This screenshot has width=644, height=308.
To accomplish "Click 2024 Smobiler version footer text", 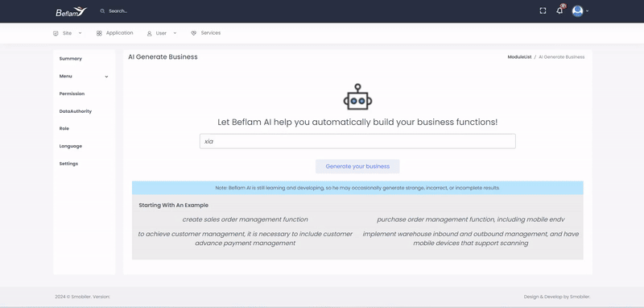I will coord(83,297).
